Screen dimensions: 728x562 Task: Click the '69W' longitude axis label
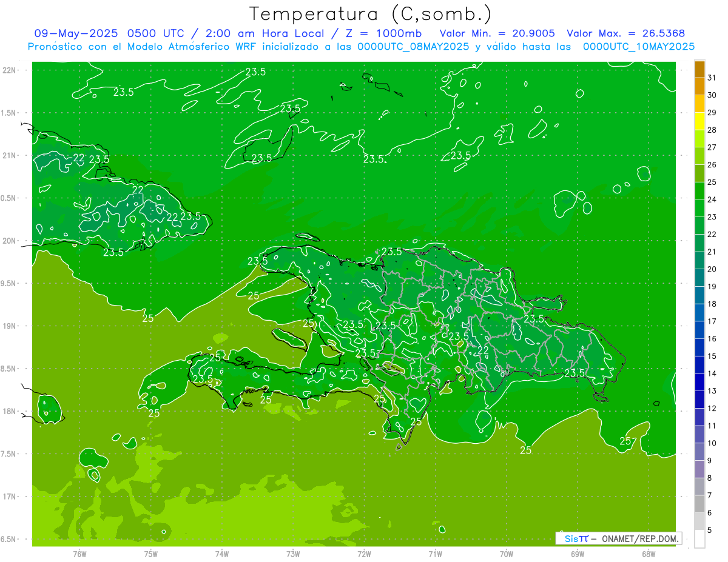pos(578,554)
